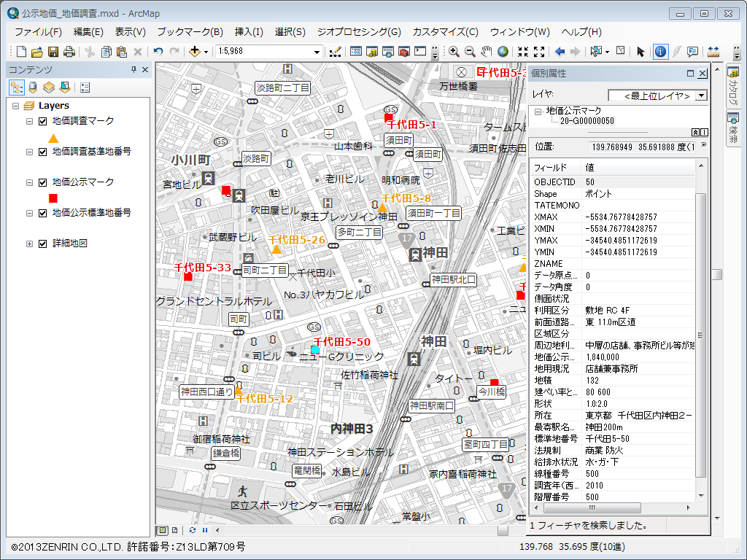Click the 地価公示マーク red symbol swatch
747x560 pixels.
[x=53, y=198]
